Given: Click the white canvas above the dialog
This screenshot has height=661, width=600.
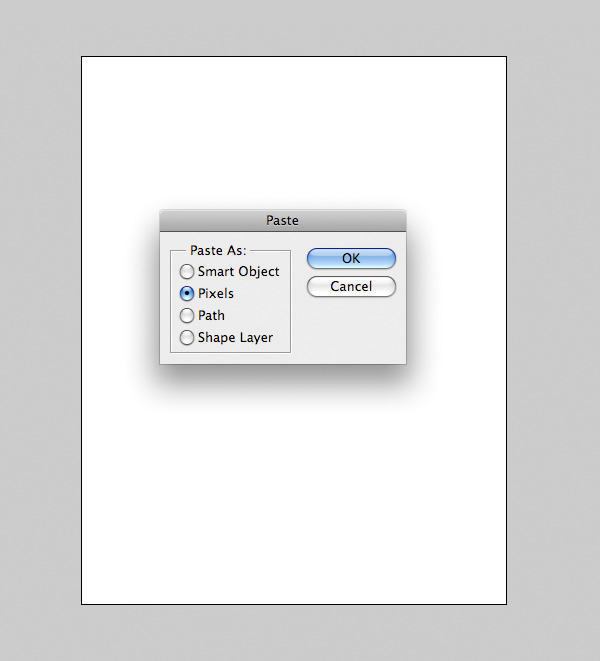Looking at the screenshot, I should pyautogui.click(x=293, y=130).
